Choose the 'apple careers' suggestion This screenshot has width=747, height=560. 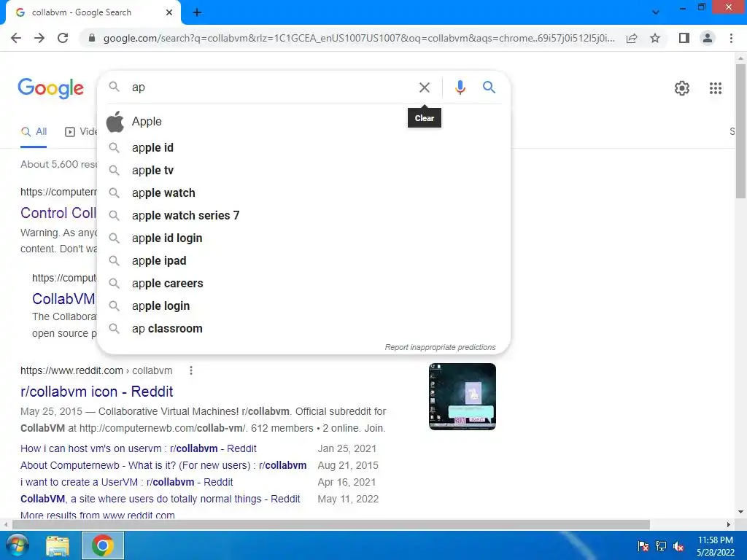303,284
